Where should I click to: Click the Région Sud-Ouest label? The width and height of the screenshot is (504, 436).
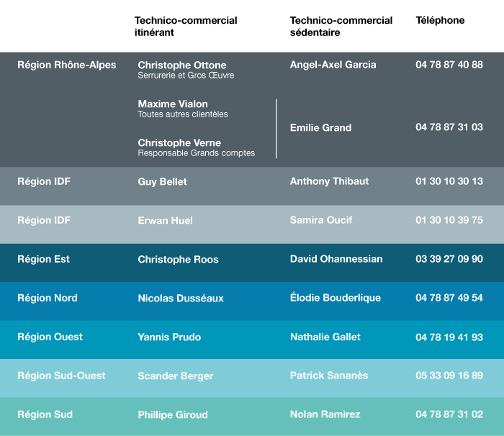[x=61, y=376]
